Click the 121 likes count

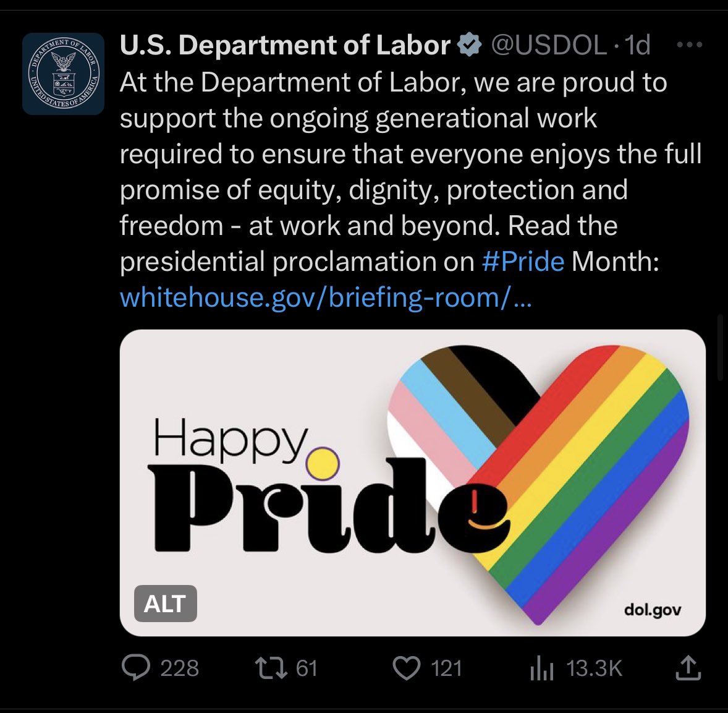point(446,668)
